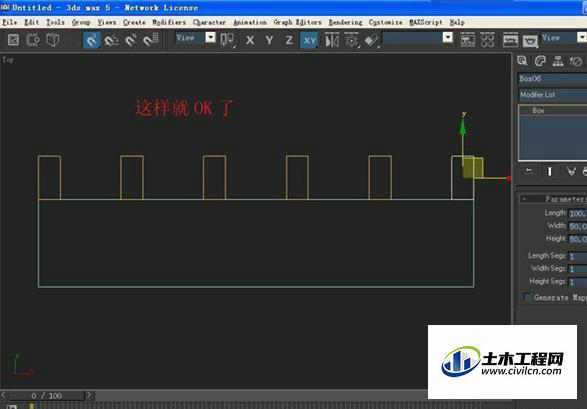Click the Align tool icon
This screenshot has height=409, width=587.
pyautogui.click(x=371, y=40)
